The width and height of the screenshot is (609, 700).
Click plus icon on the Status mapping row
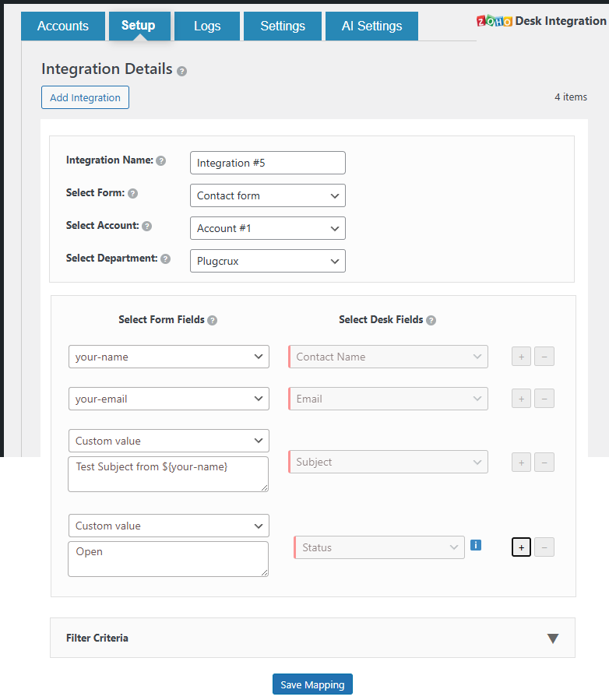coord(522,547)
